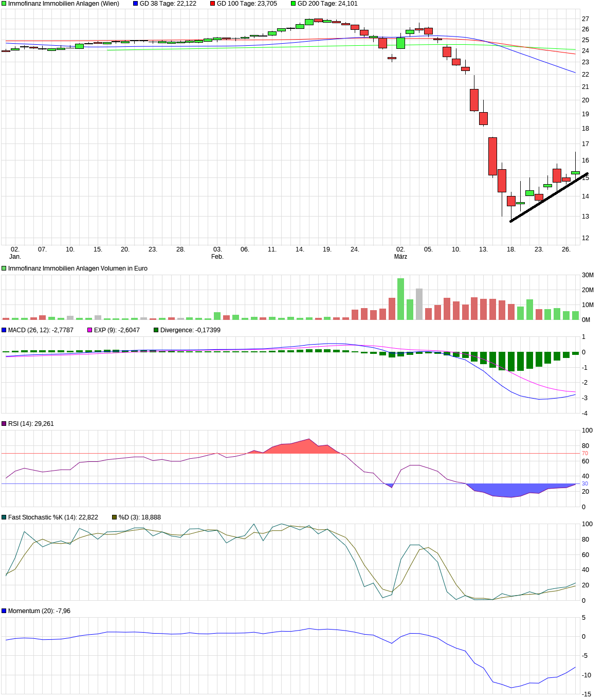Click the tallest green volume bar
Viewport: 604px width, 700px height.
tap(400, 299)
